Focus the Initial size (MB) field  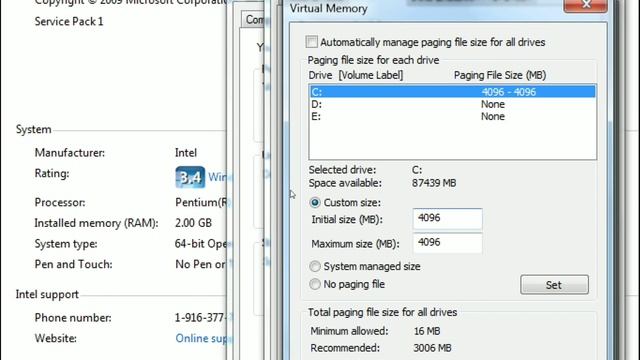click(x=447, y=219)
